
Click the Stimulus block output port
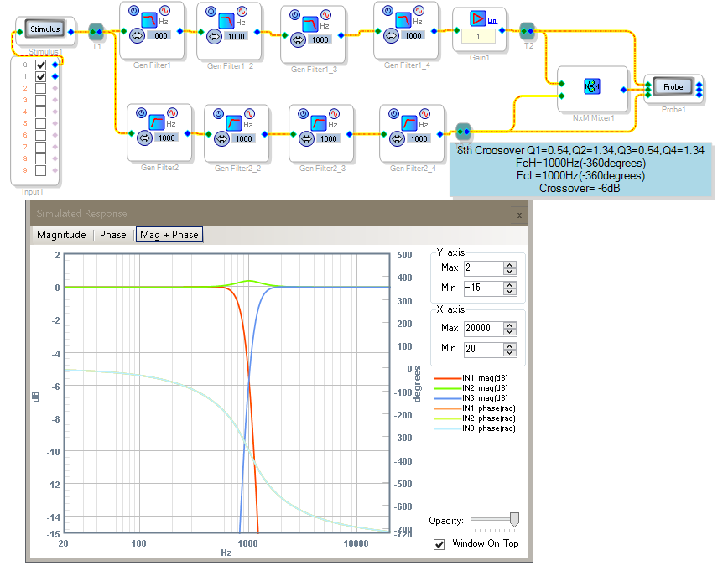click(71, 32)
